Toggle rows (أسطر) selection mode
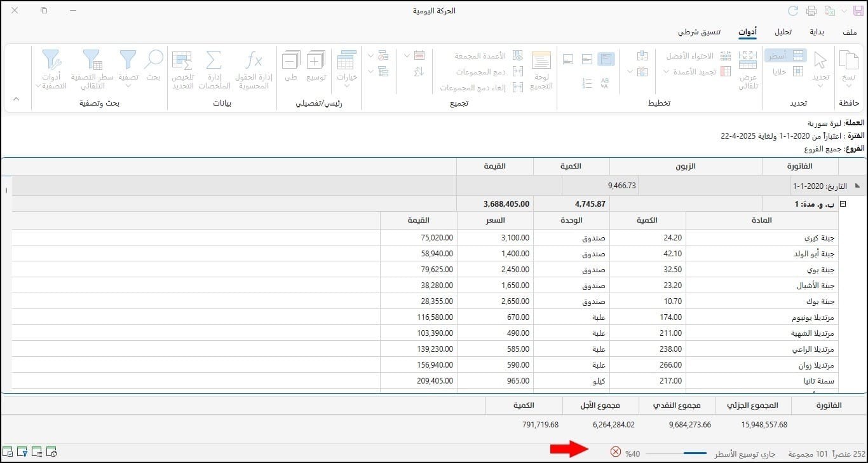The width and height of the screenshot is (868, 463). tap(785, 56)
